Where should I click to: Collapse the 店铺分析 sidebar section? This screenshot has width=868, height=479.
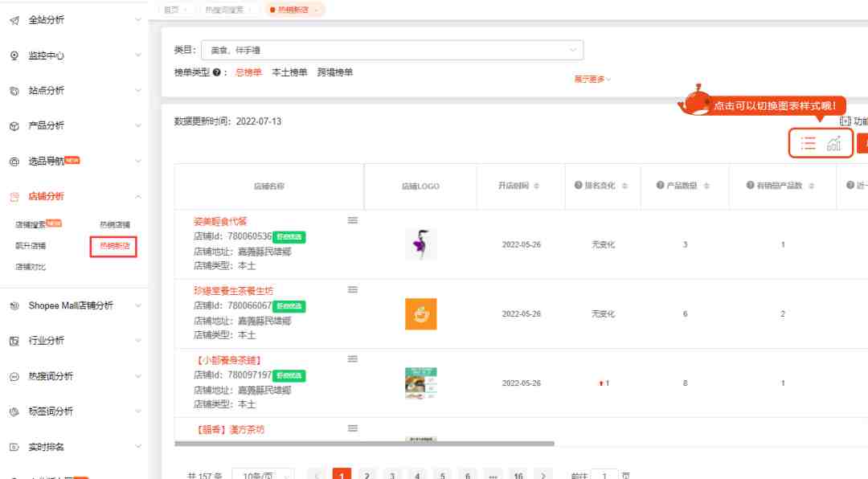(138, 197)
